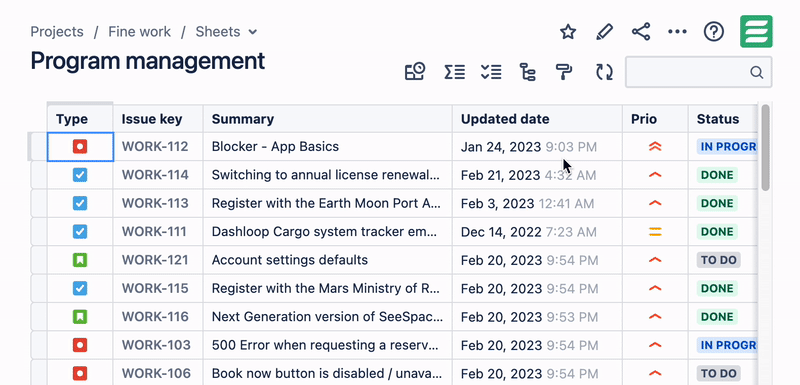The width and height of the screenshot is (800, 385).
Task: Click the task type icon for WORK-111
Action: [x=80, y=232]
